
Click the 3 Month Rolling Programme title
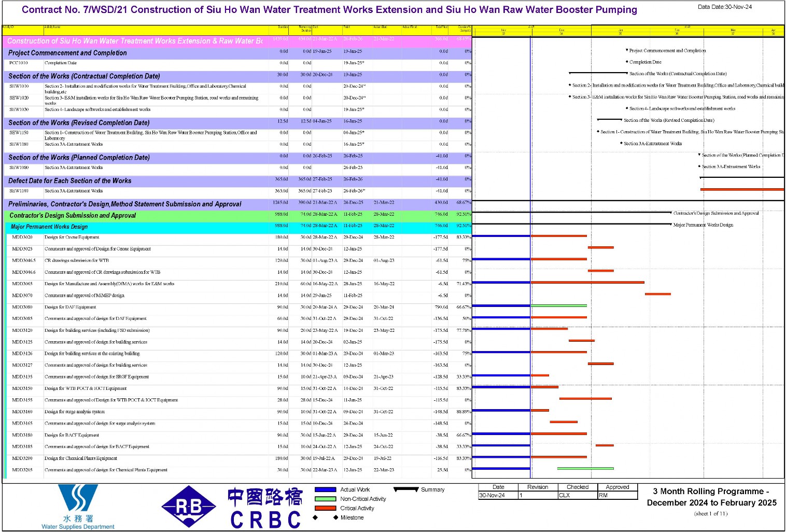(711, 497)
